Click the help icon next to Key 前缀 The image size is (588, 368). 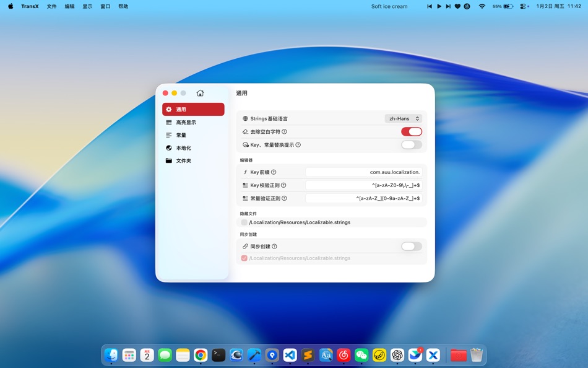point(274,172)
